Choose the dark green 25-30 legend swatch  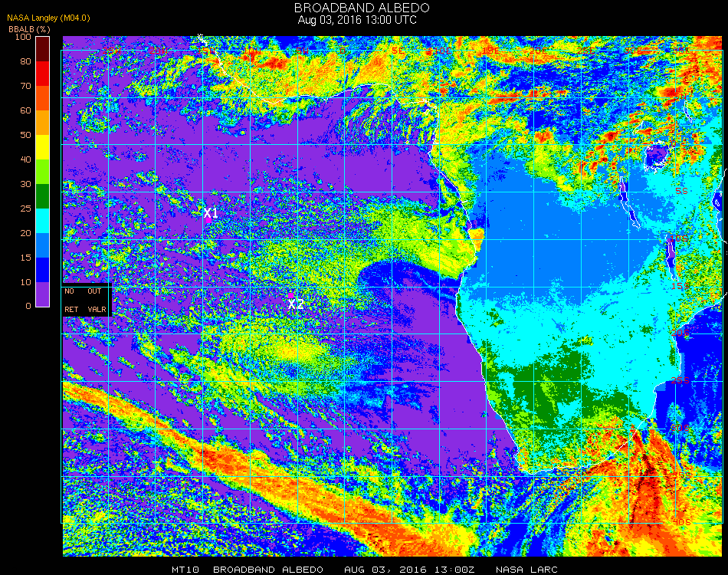(43, 196)
